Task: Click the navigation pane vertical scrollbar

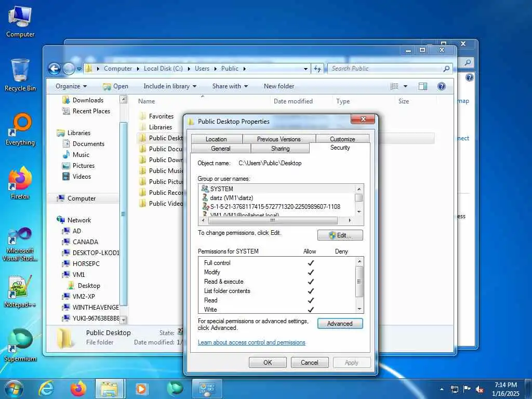Action: [124, 214]
